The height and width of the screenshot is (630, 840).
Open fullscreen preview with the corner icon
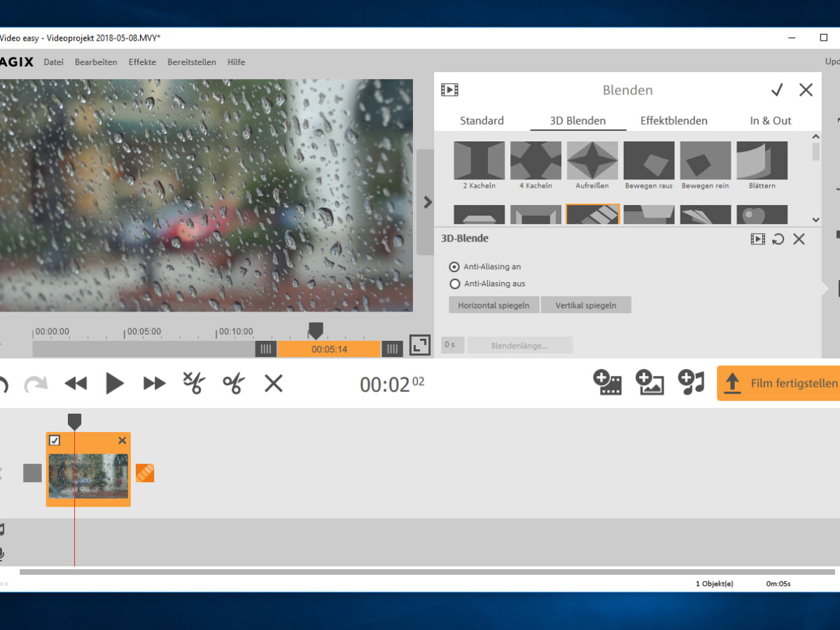coord(419,345)
